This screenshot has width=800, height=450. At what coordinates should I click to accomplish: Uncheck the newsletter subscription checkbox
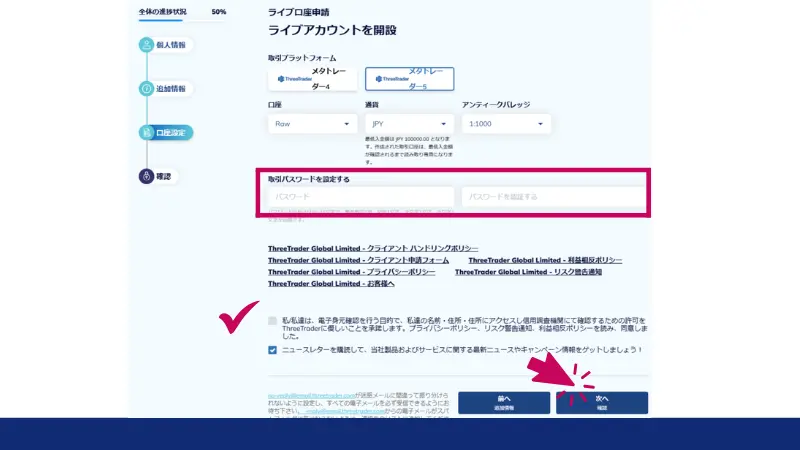click(x=273, y=350)
